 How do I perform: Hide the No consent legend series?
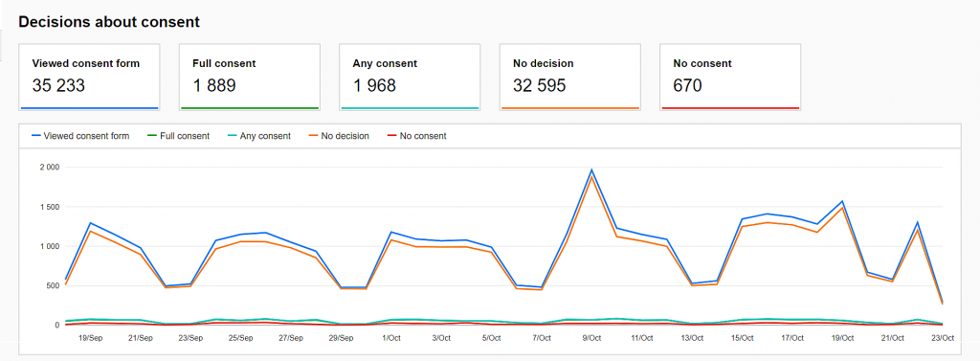pos(417,136)
